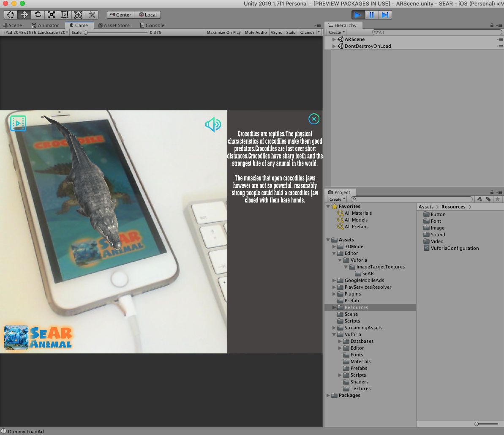This screenshot has height=435, width=504.
Task: Enable VSync in Game view
Action: click(x=276, y=33)
